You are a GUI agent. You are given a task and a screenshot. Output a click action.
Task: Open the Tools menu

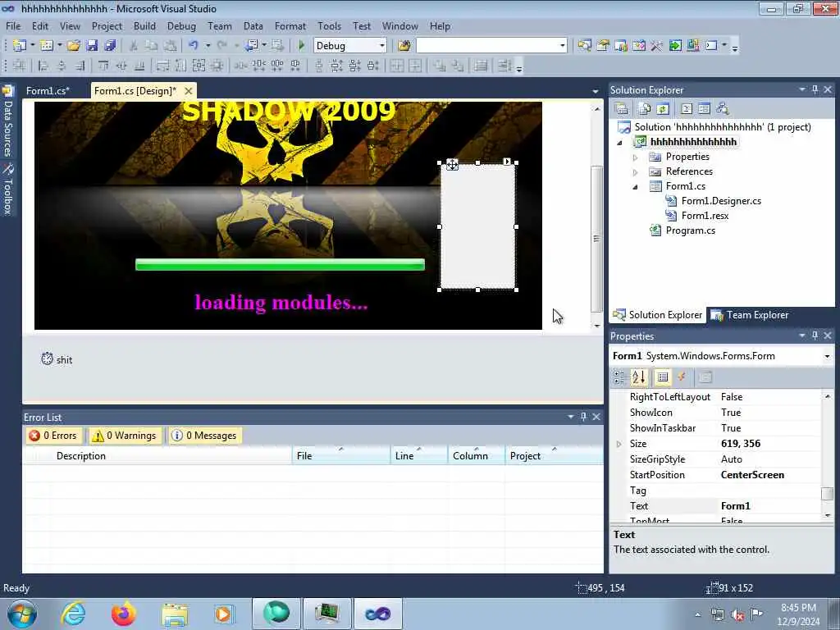[x=329, y=25]
